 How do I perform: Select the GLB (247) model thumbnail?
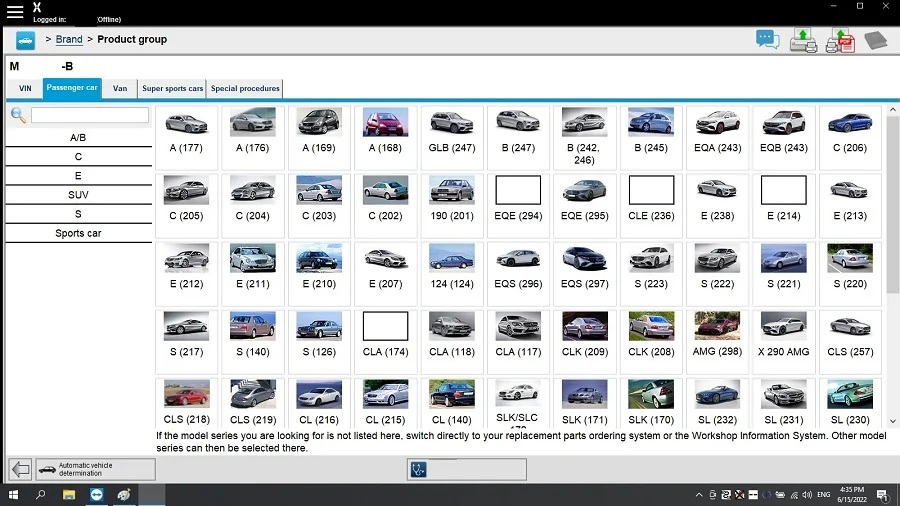(x=451, y=135)
